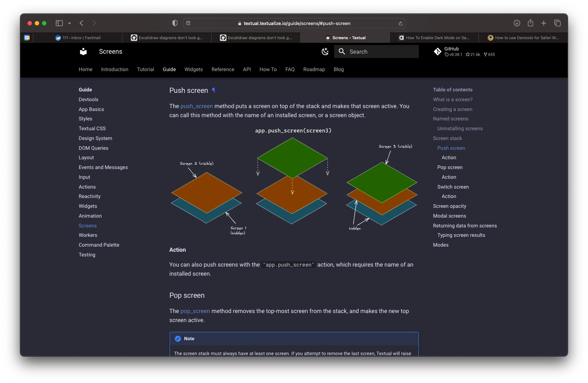Click the Search input field
This screenshot has width=588, height=383.
(376, 52)
